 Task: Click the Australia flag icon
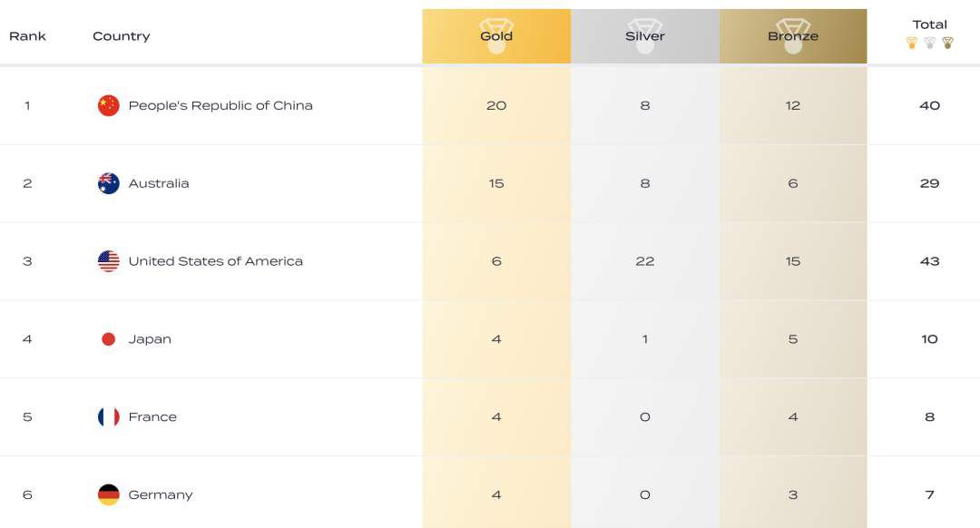(x=109, y=183)
